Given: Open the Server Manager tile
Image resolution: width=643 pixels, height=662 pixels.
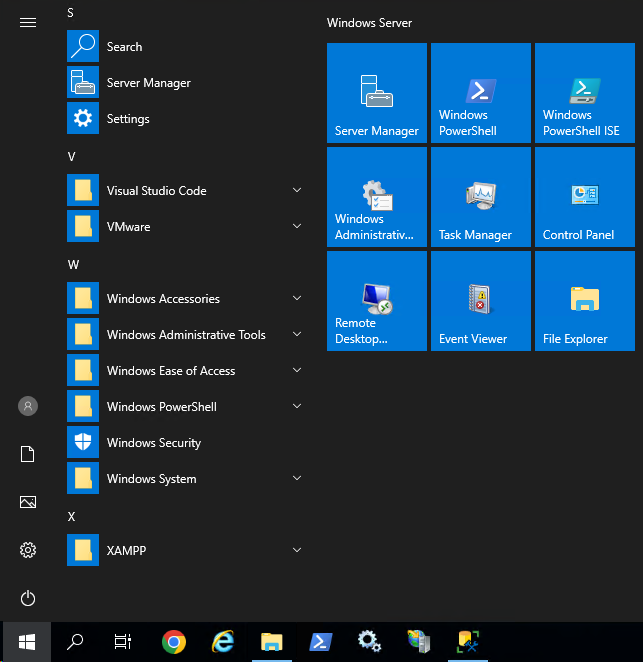Looking at the screenshot, I should tap(377, 93).
